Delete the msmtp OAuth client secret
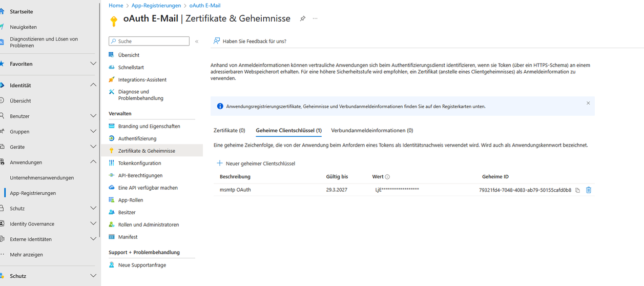 coord(589,190)
